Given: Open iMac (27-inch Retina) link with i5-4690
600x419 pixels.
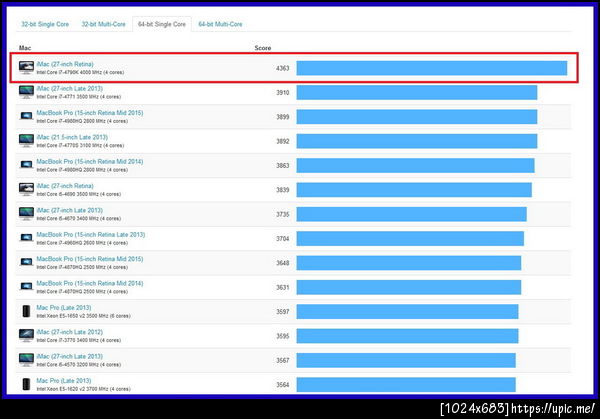Looking at the screenshot, I should click(x=65, y=186).
